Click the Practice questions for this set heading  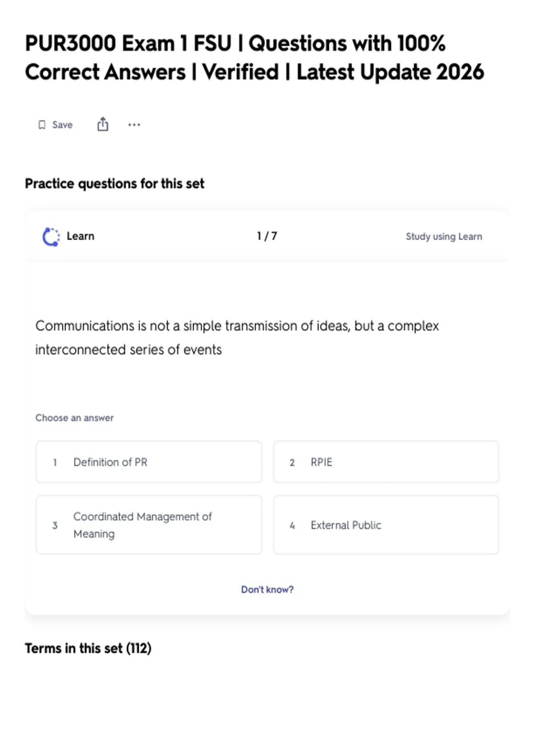click(115, 184)
